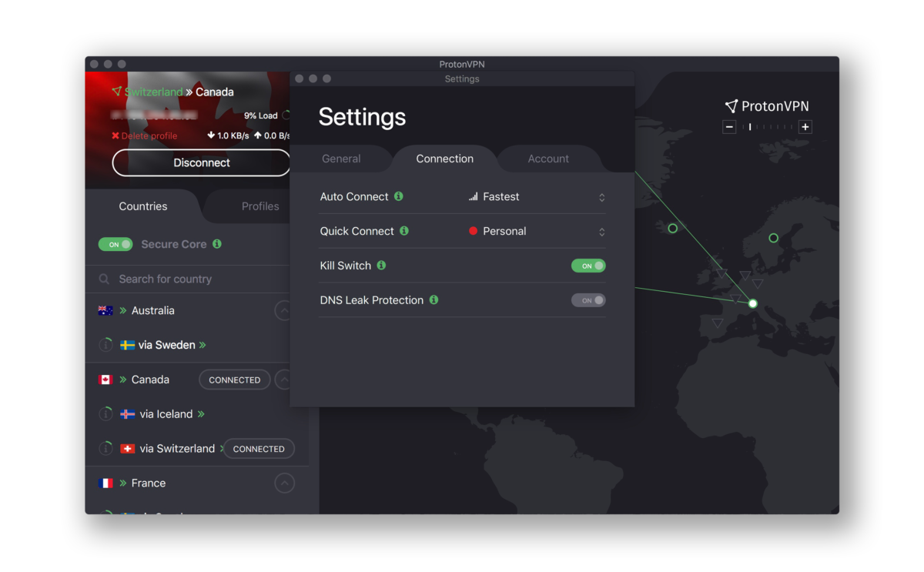Click the Australia country name
Screen dimensions: 924x572
pyautogui.click(x=153, y=310)
